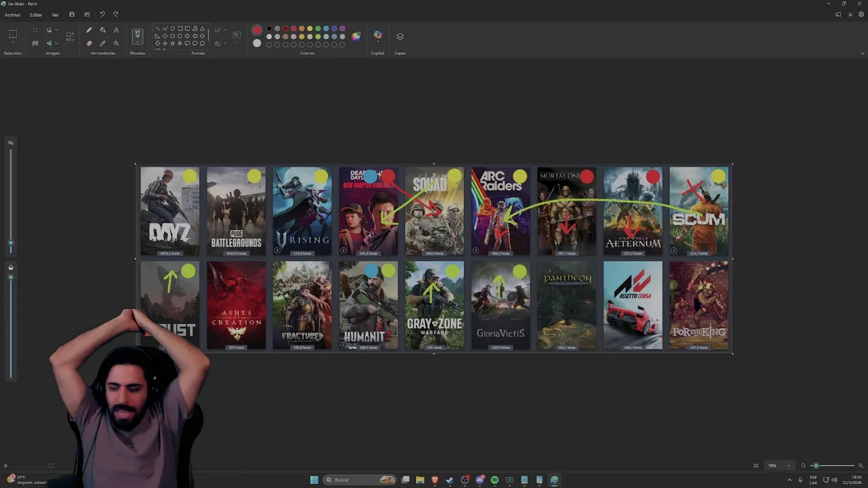Open the Capas layers panel
The width and height of the screenshot is (868, 488).
point(400,36)
